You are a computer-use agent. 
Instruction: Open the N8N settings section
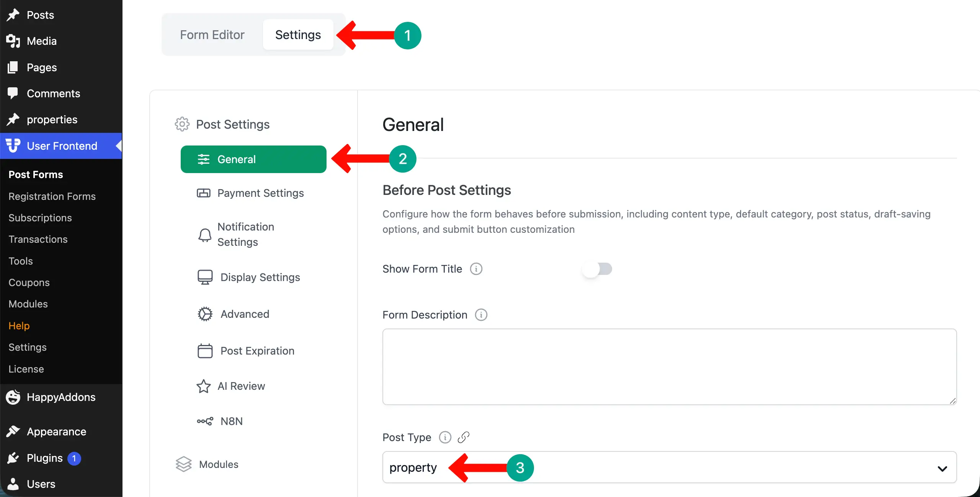click(253, 421)
